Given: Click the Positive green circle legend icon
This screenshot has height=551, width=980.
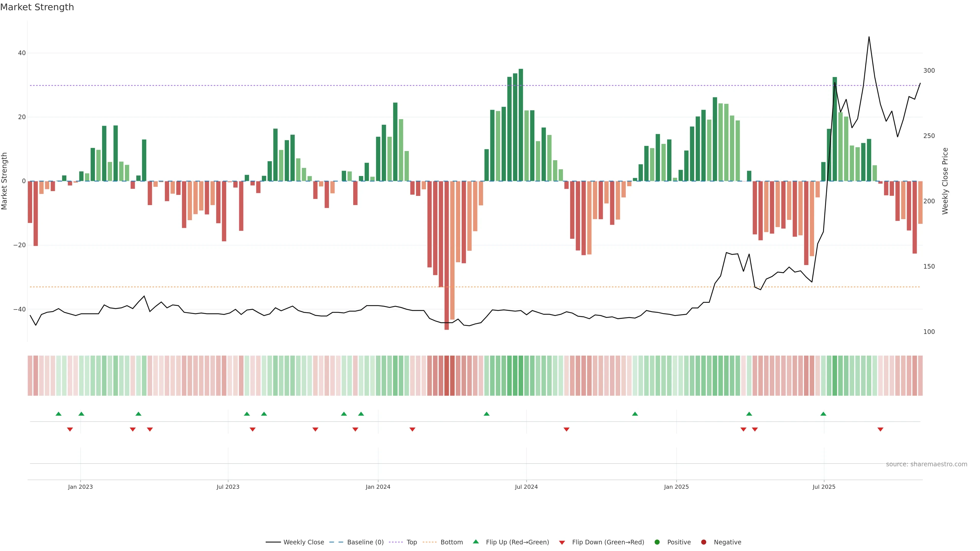Looking at the screenshot, I should pos(657,542).
